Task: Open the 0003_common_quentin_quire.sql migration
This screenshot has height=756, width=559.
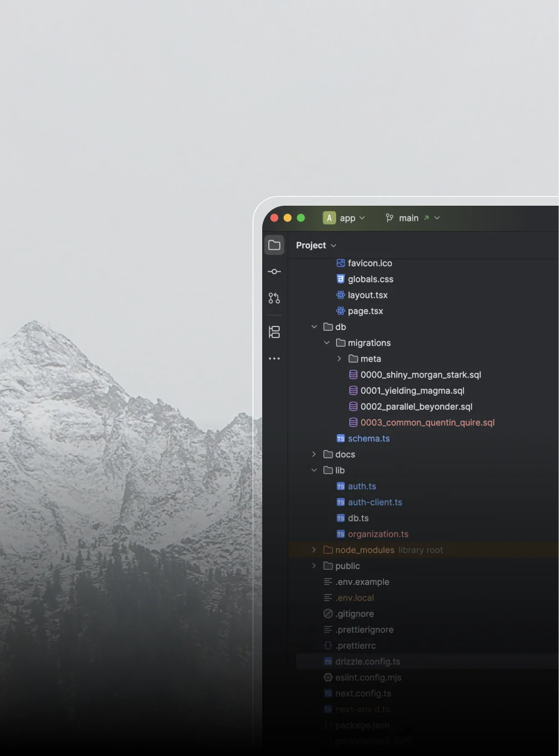Action: tap(427, 423)
